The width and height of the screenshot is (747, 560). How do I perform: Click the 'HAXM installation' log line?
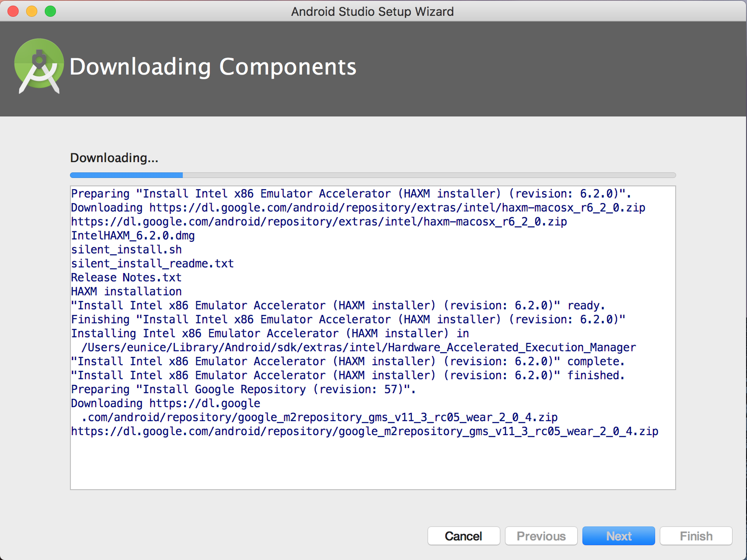click(x=126, y=292)
